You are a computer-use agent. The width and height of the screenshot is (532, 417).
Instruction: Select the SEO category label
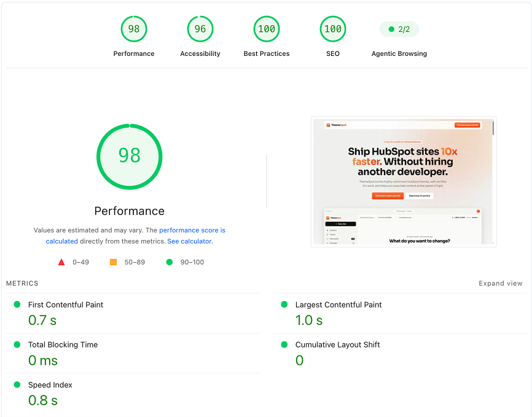(333, 53)
